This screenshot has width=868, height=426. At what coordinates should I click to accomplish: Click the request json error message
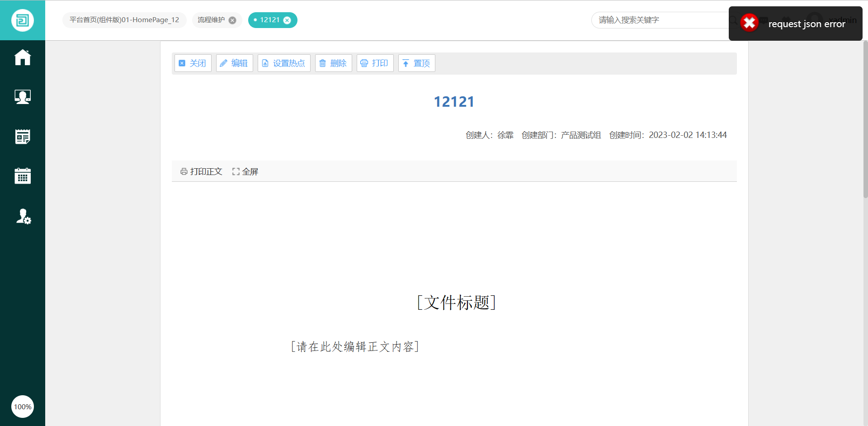click(x=807, y=24)
